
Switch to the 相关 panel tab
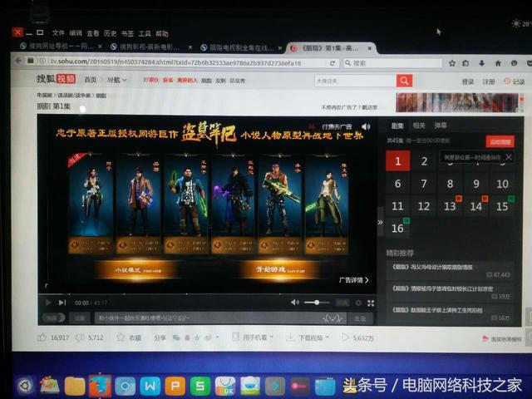(419, 126)
